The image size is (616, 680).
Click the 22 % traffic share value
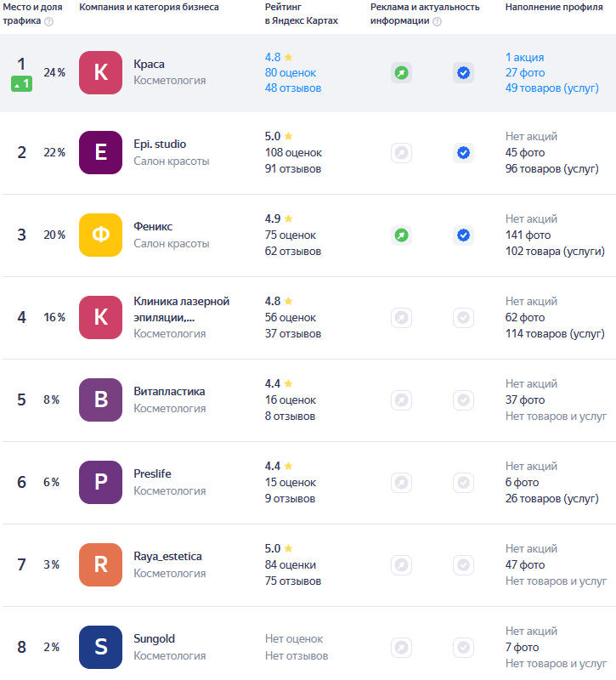click(54, 153)
